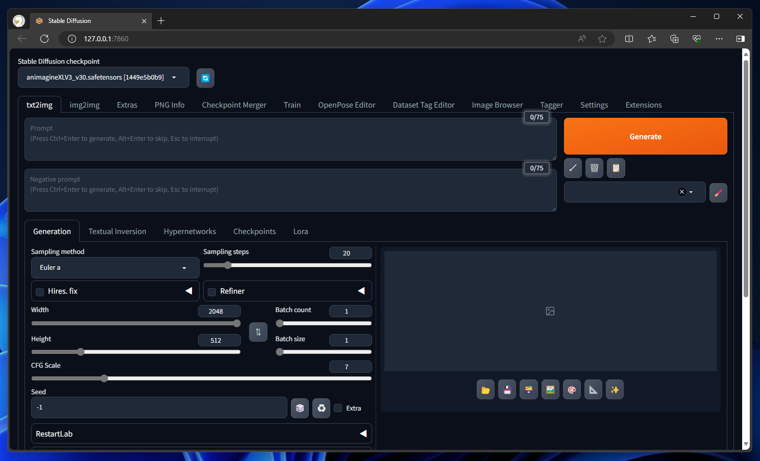Send image to img2img tab
This screenshot has width=760, height=461.
pos(550,390)
